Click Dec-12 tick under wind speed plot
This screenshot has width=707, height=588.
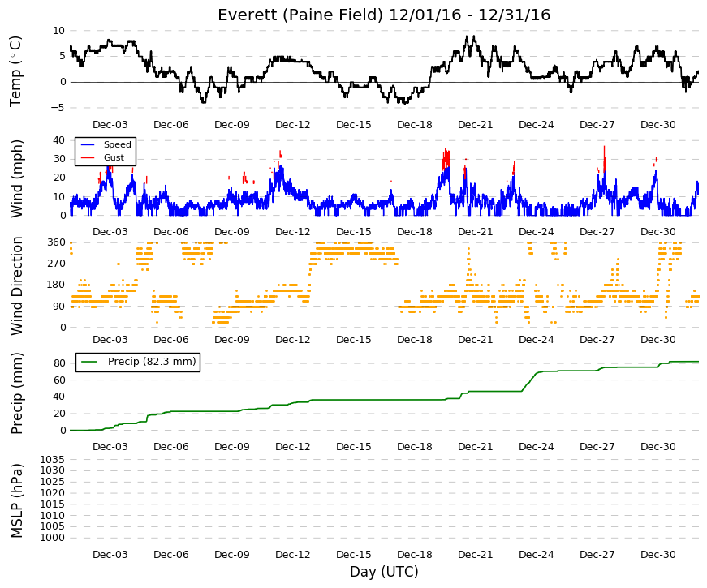(x=293, y=232)
